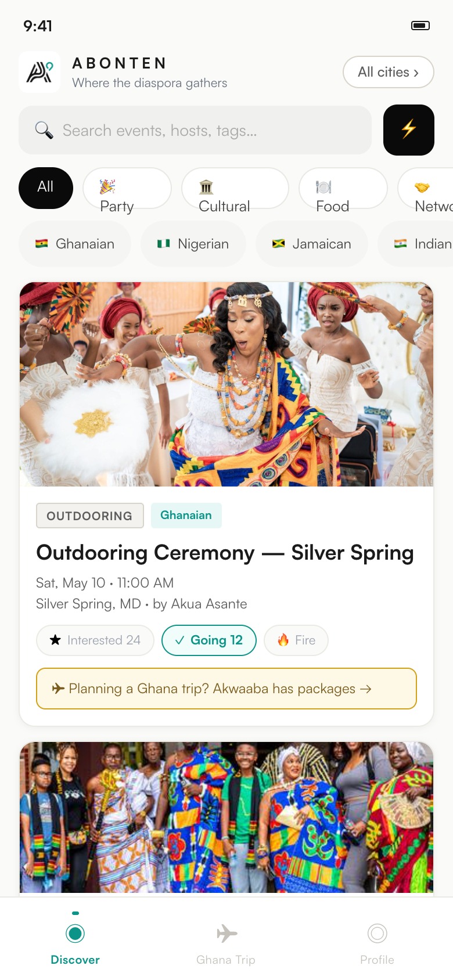Click the magnifying glass search icon
Image resolution: width=453 pixels, height=980 pixels.
44,130
